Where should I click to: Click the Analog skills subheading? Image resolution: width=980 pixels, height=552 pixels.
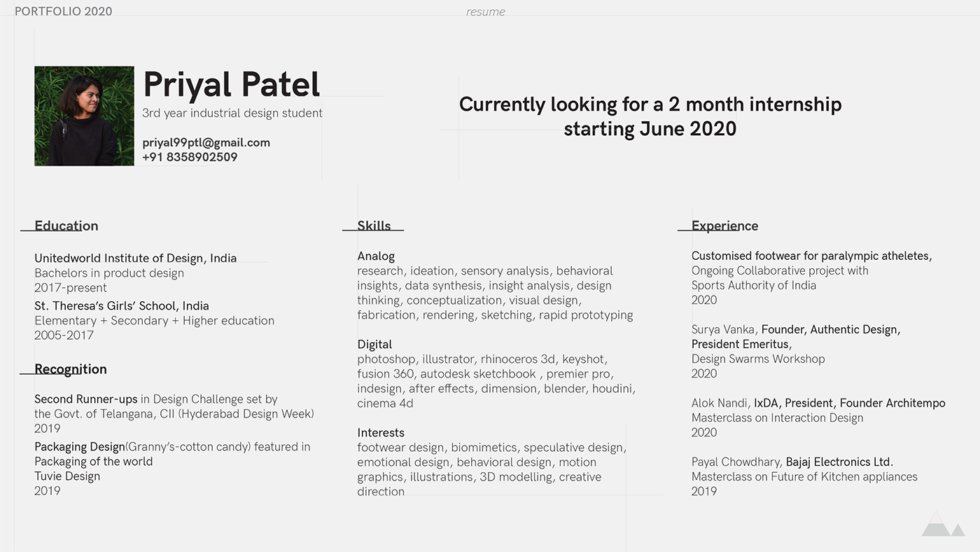tap(376, 256)
